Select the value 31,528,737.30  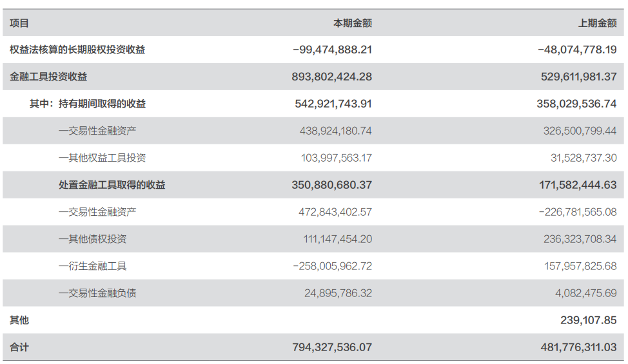[581, 158]
